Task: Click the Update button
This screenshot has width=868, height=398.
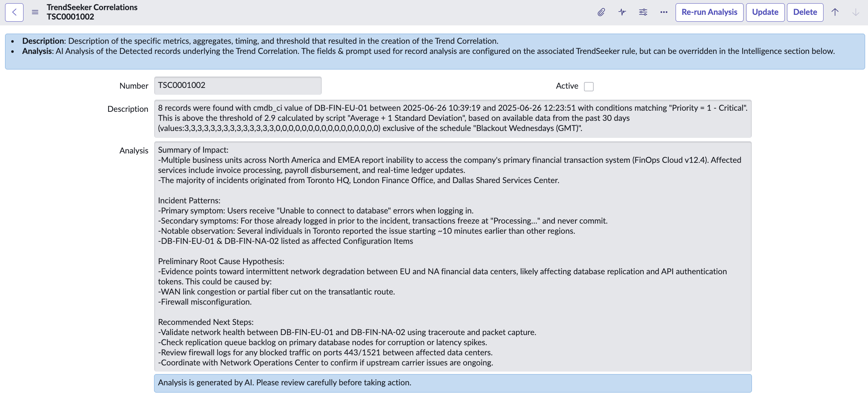Action: (x=765, y=12)
